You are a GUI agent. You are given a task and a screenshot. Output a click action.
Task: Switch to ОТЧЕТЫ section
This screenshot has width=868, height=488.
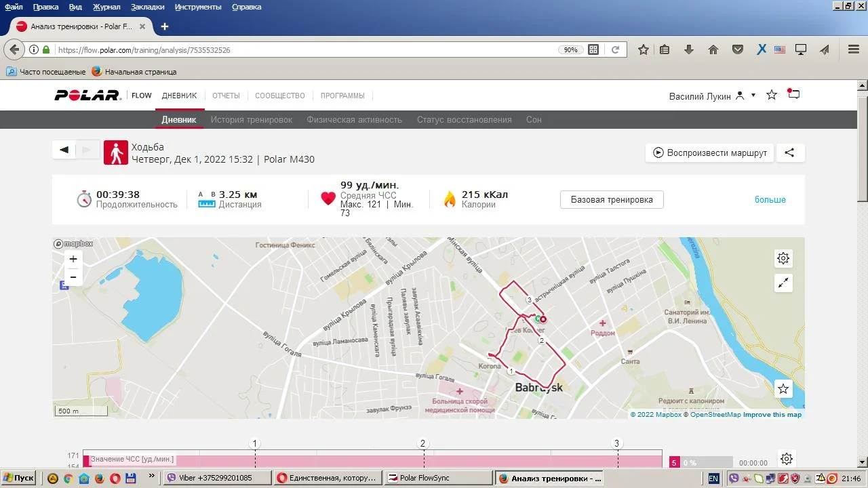click(226, 96)
